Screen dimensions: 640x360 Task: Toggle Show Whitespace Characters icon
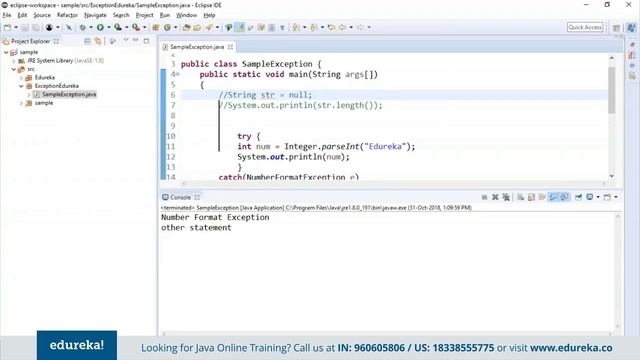pos(282,27)
